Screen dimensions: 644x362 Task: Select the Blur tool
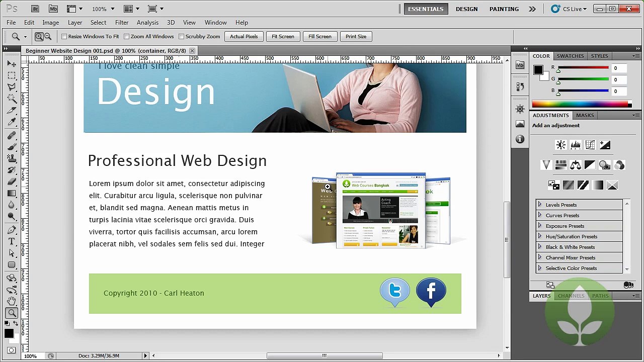tap(12, 205)
